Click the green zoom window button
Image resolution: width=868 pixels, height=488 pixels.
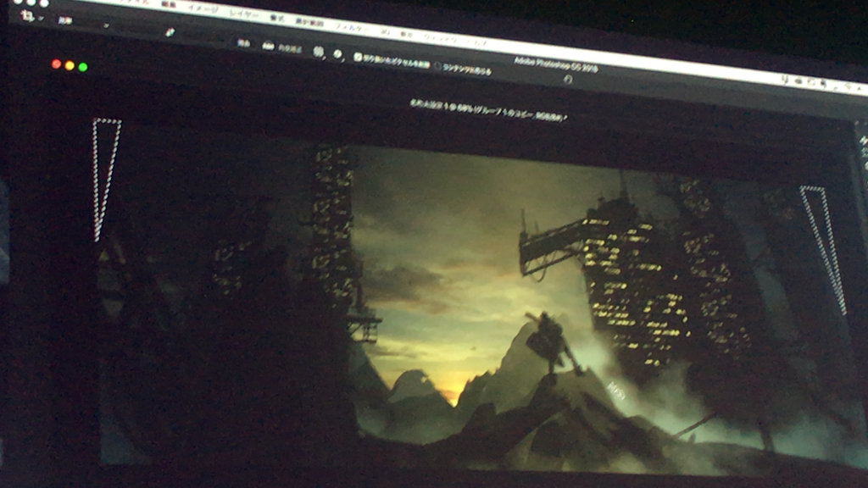coord(83,67)
